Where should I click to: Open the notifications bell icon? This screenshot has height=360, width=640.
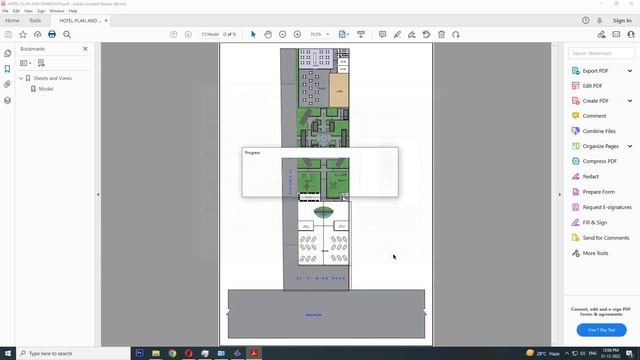click(600, 20)
